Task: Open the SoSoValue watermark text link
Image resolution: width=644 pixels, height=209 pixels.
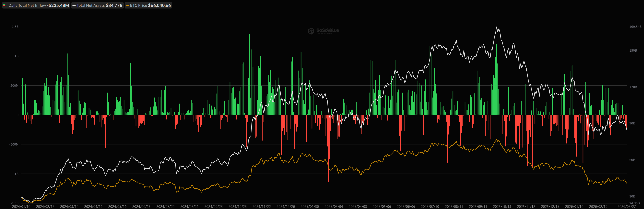Action: click(x=327, y=30)
